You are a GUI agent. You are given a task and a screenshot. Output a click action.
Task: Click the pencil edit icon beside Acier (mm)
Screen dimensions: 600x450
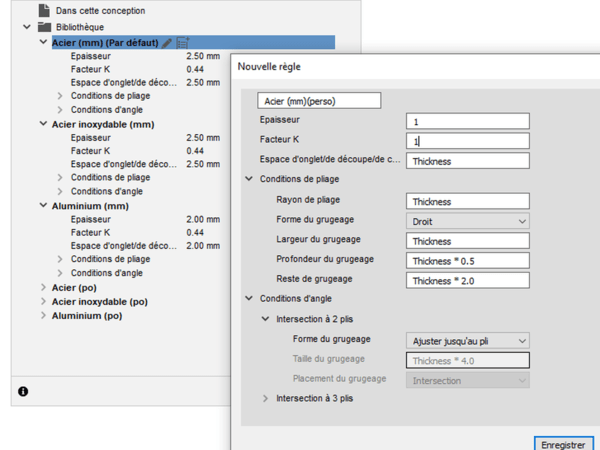pos(168,43)
